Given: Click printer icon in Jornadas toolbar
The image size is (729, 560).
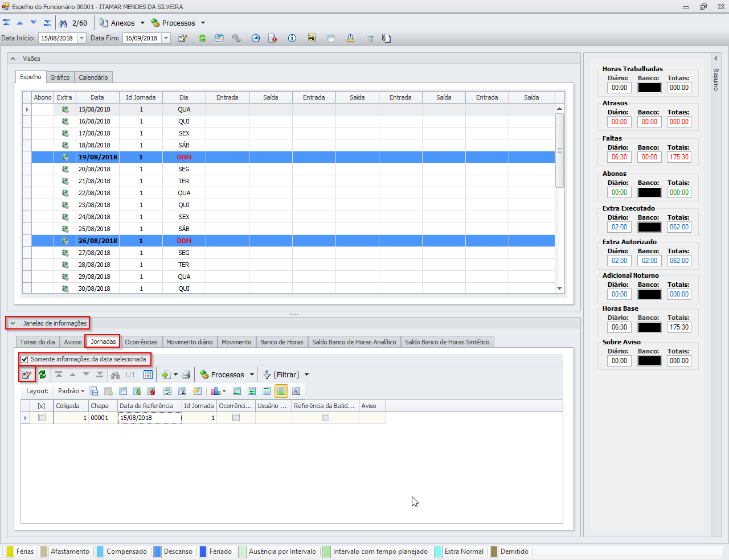Looking at the screenshot, I should tap(186, 374).
